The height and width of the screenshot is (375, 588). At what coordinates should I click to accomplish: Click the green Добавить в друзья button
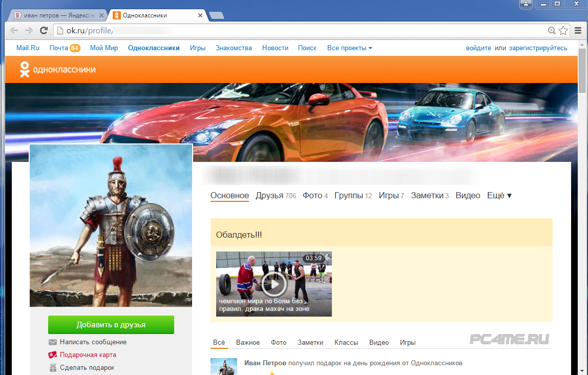click(111, 325)
